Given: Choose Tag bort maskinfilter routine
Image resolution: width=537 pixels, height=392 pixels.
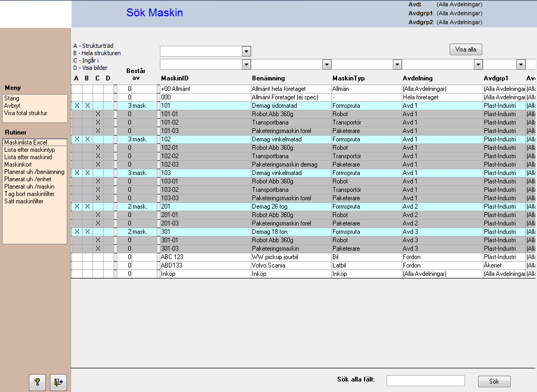Looking at the screenshot, I should pos(29,194).
